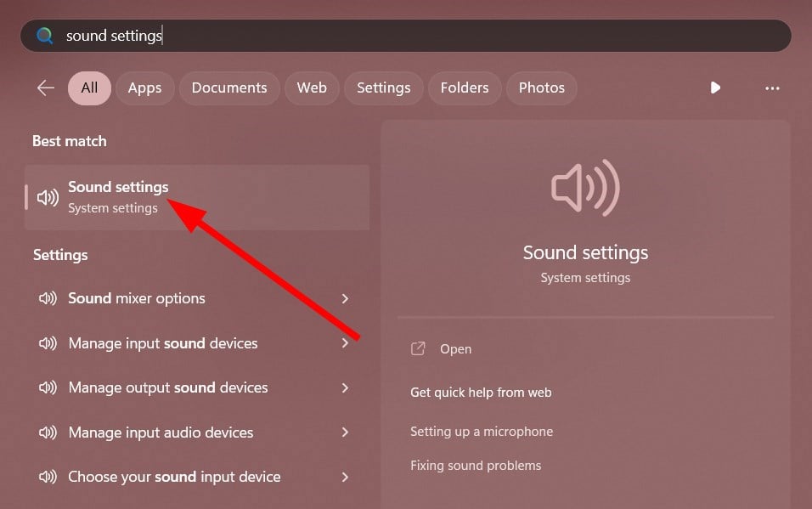812x509 pixels.
Task: Click speaker icon next to Manage input audio devices
Action: 48,433
